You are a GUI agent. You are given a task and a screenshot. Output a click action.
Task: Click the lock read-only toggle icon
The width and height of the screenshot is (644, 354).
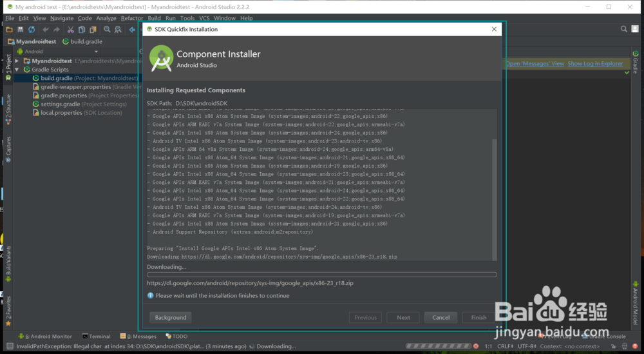point(613,346)
